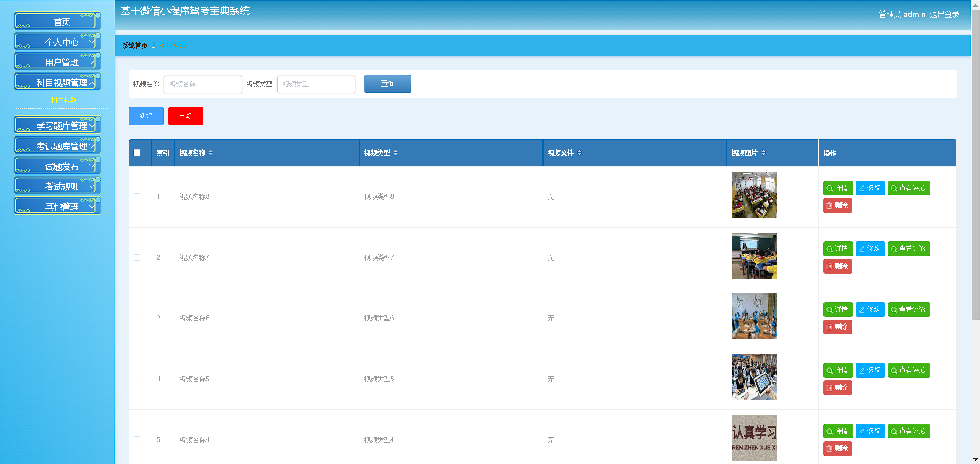Screen dimensions: 980x464
Task: Open 科目视频 submenu item
Action: tap(64, 100)
